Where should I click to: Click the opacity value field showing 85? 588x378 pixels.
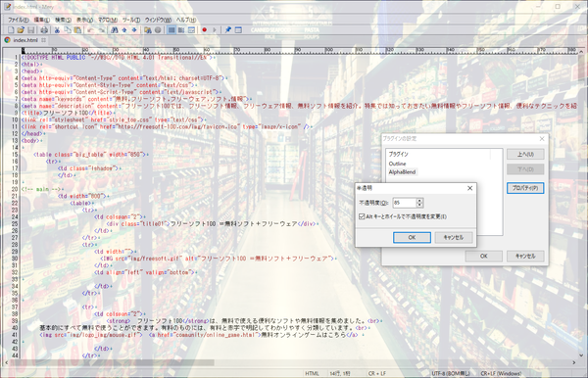404,203
